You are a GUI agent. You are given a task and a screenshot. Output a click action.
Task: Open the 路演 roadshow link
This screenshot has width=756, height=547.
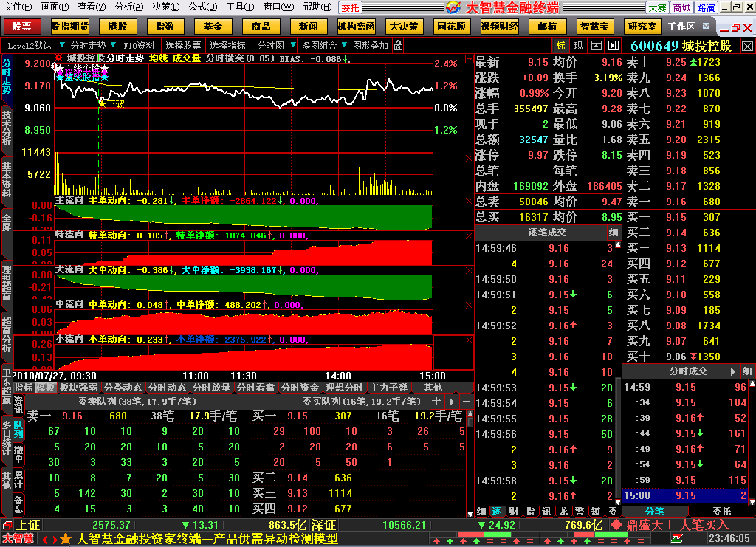point(706,7)
